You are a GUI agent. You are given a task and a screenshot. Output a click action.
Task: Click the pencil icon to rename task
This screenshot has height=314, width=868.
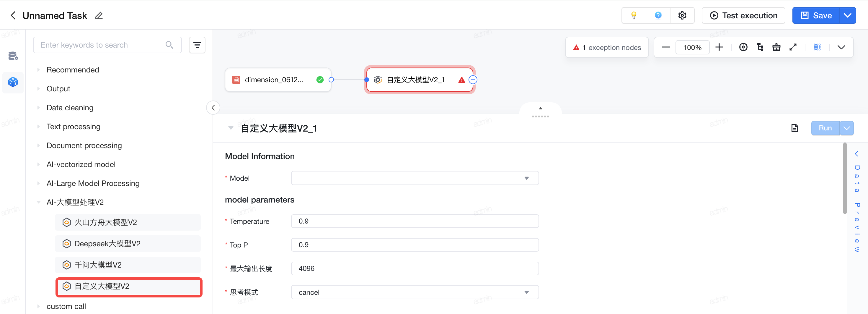click(99, 15)
